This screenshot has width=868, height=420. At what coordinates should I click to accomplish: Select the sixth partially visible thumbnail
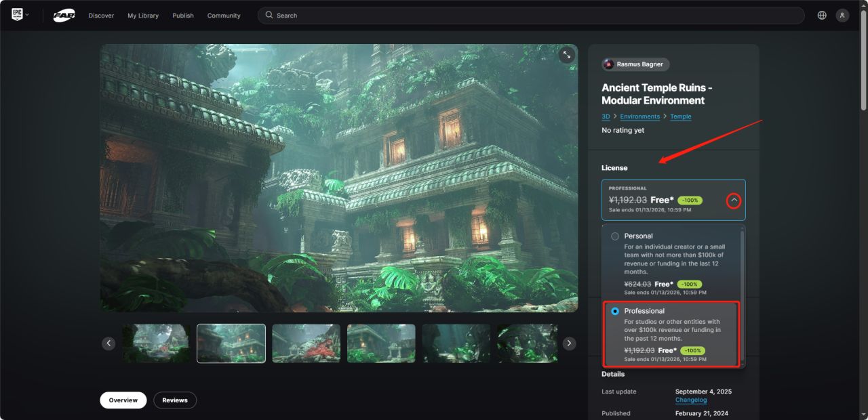coord(528,343)
